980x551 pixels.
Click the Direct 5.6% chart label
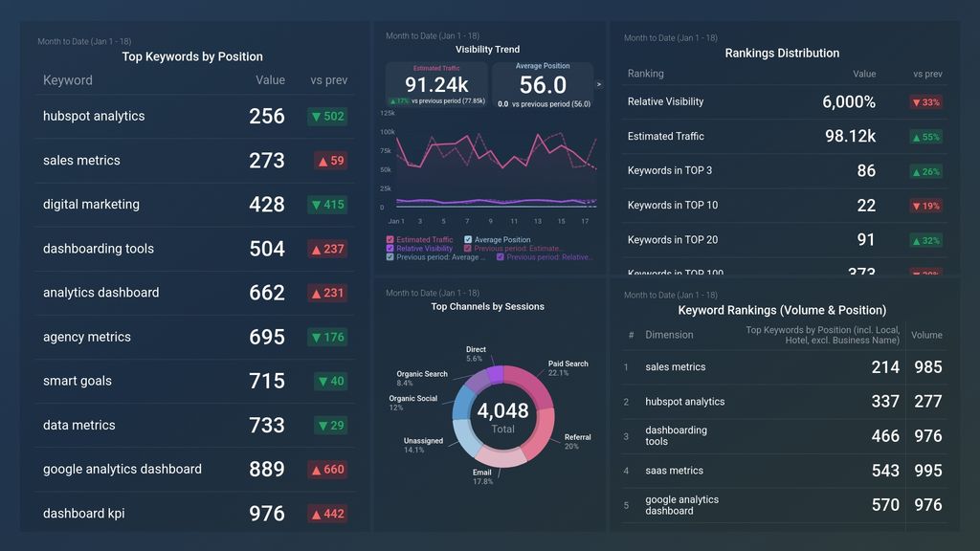click(476, 354)
